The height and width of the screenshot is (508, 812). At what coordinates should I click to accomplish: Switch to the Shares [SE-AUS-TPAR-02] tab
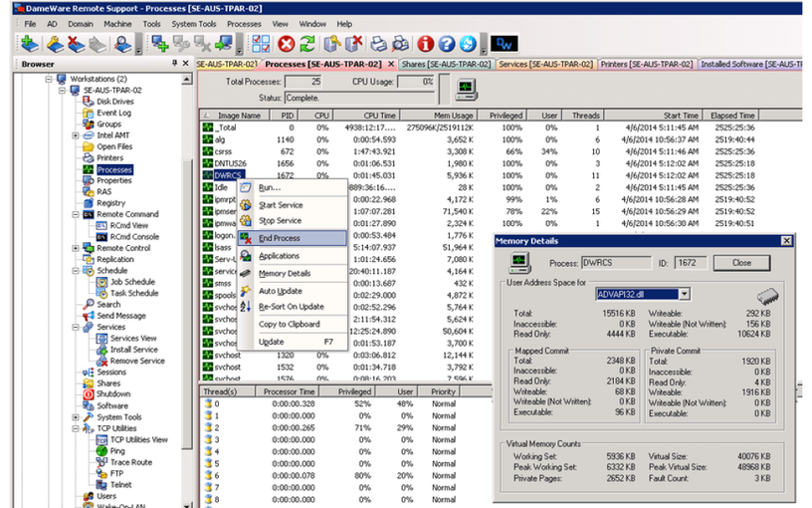pos(446,65)
